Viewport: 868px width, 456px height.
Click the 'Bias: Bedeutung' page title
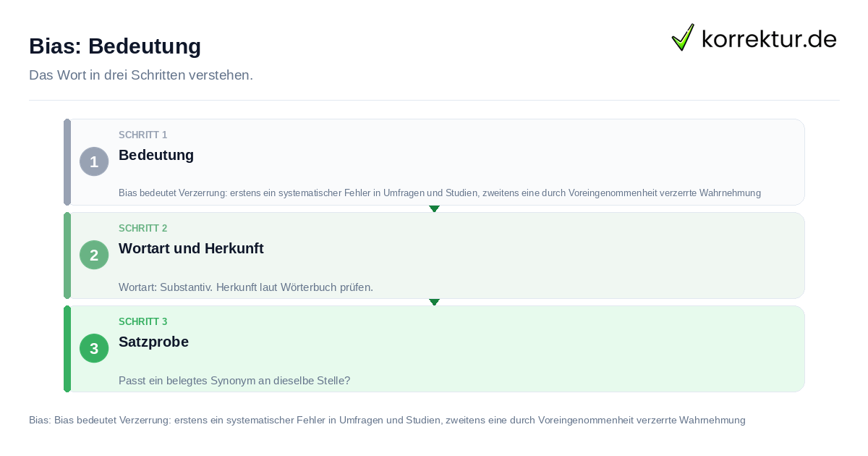click(115, 46)
